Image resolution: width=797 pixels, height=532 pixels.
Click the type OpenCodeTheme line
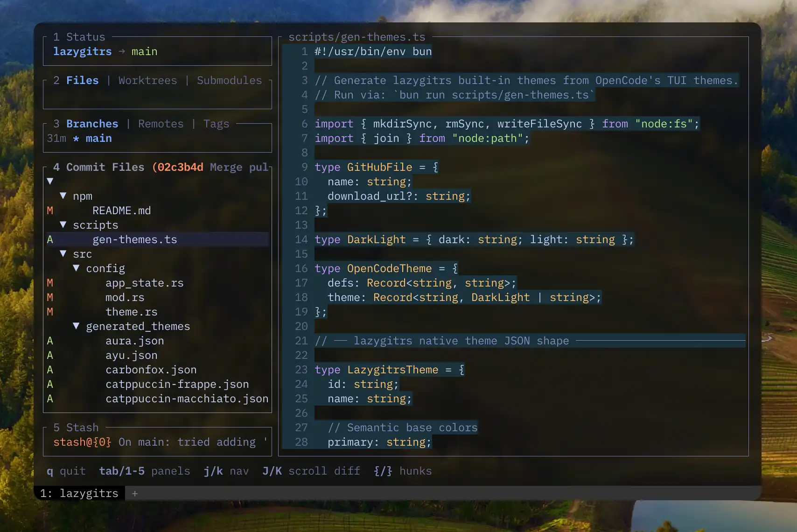[x=386, y=268]
